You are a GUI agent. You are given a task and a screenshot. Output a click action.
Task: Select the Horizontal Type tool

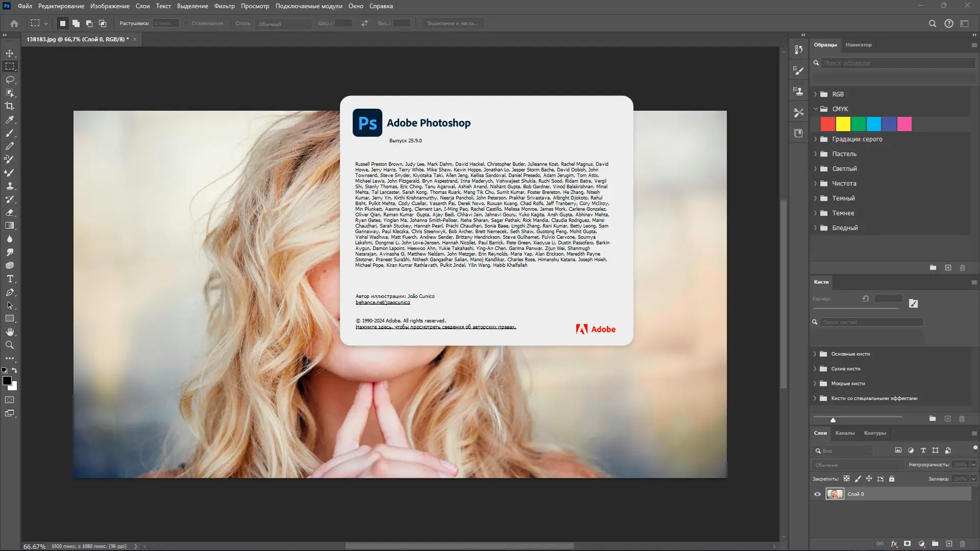tap(10, 279)
